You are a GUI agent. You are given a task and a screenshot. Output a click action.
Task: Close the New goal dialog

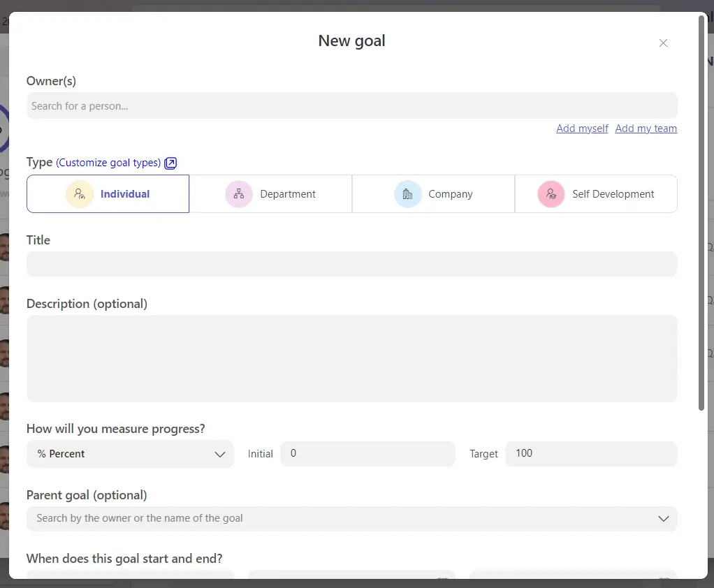pos(663,43)
